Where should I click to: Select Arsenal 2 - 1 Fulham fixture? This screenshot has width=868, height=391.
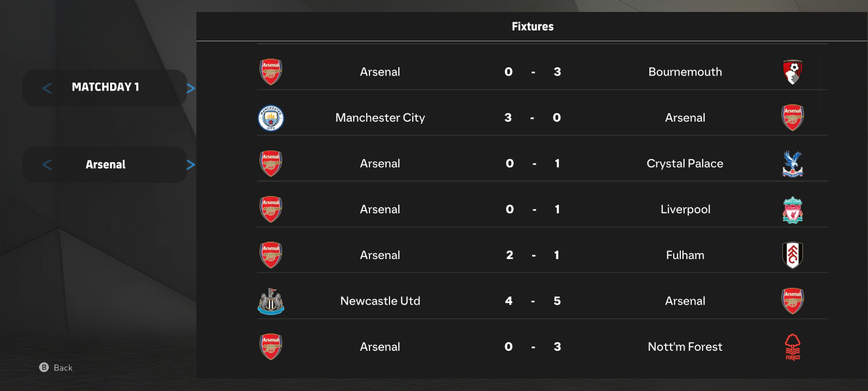542,255
